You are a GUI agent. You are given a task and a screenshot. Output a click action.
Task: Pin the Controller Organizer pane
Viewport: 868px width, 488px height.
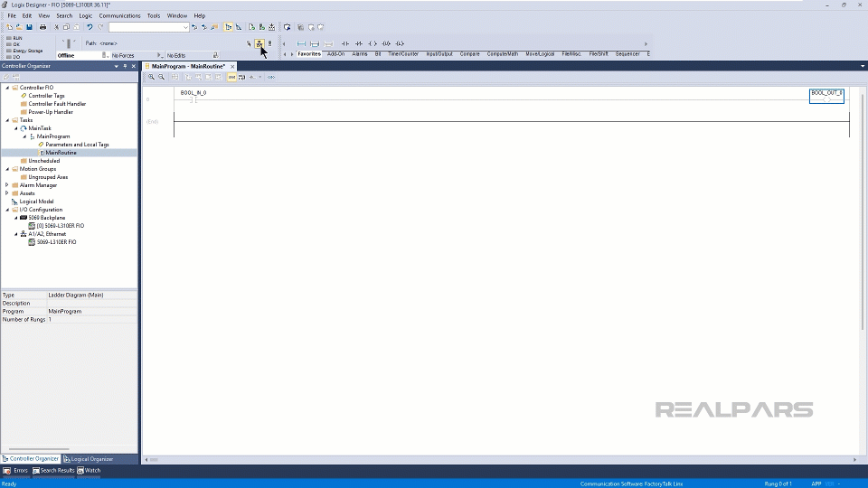click(x=125, y=66)
